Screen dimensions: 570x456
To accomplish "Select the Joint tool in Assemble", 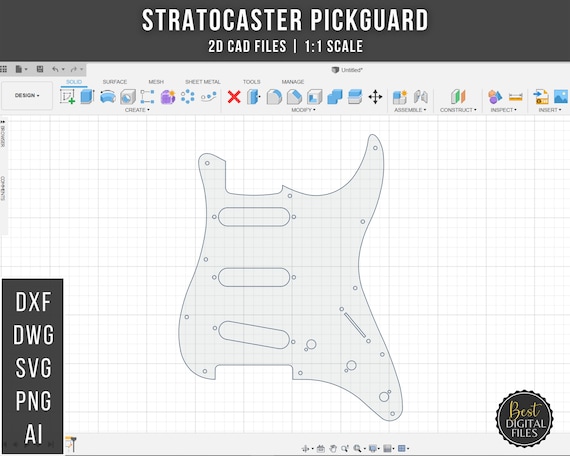I will [421, 97].
